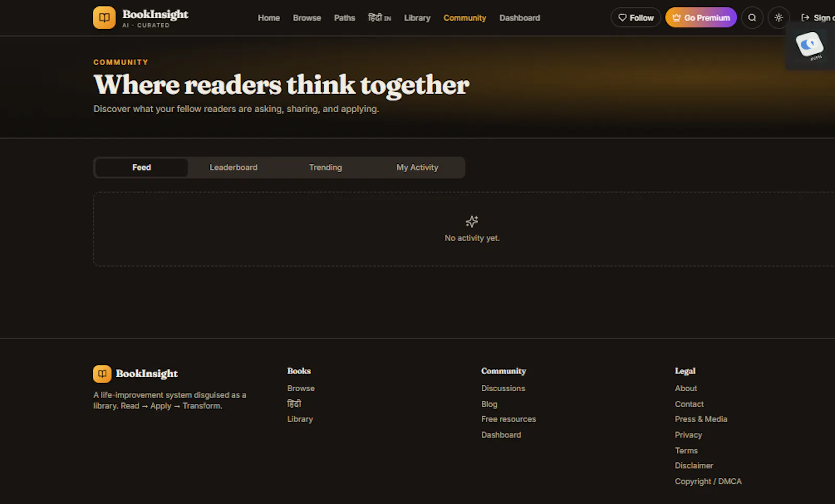Click the footer Library link
Screen dimensions: 835x504
[x=300, y=419]
